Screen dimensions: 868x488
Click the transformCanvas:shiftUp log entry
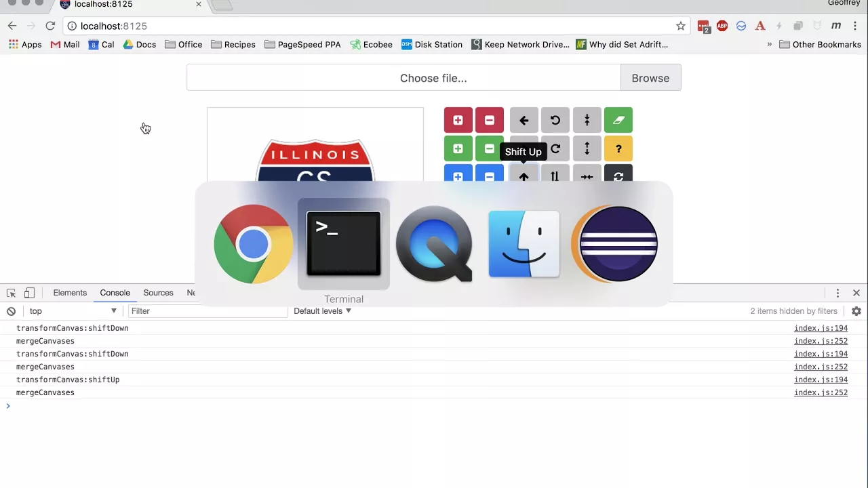tap(68, 380)
